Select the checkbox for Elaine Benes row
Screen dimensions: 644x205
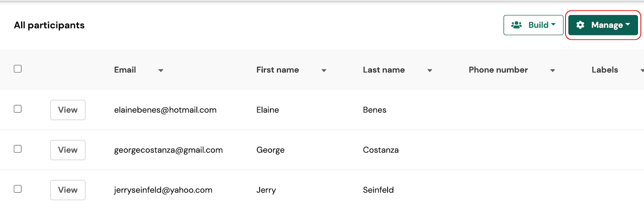[18, 109]
